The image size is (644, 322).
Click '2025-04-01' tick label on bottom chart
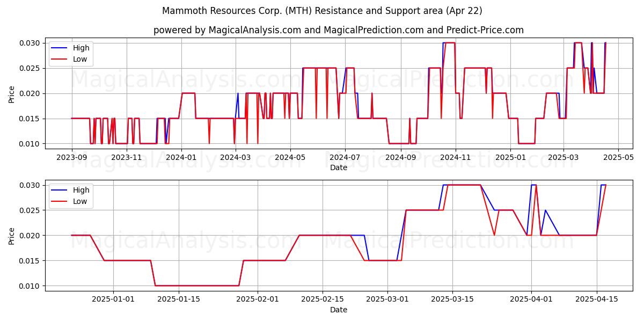(531, 299)
